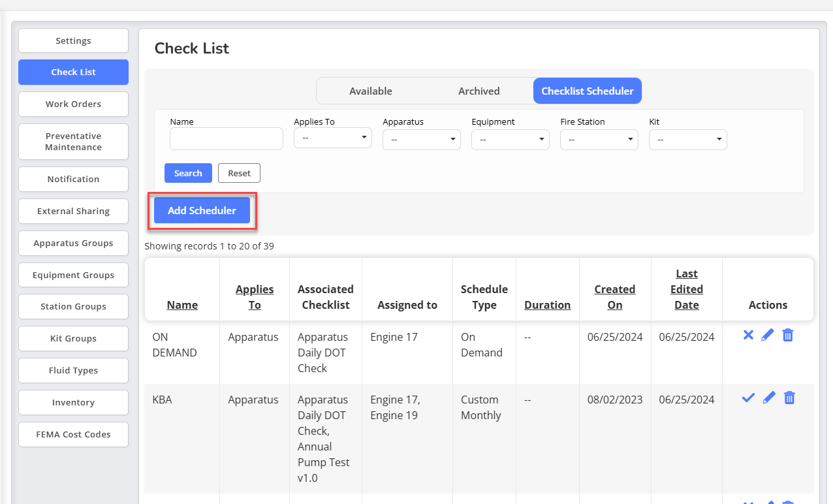Image resolution: width=833 pixels, height=504 pixels.
Task: Go to Notification in the sidebar
Action: click(73, 180)
